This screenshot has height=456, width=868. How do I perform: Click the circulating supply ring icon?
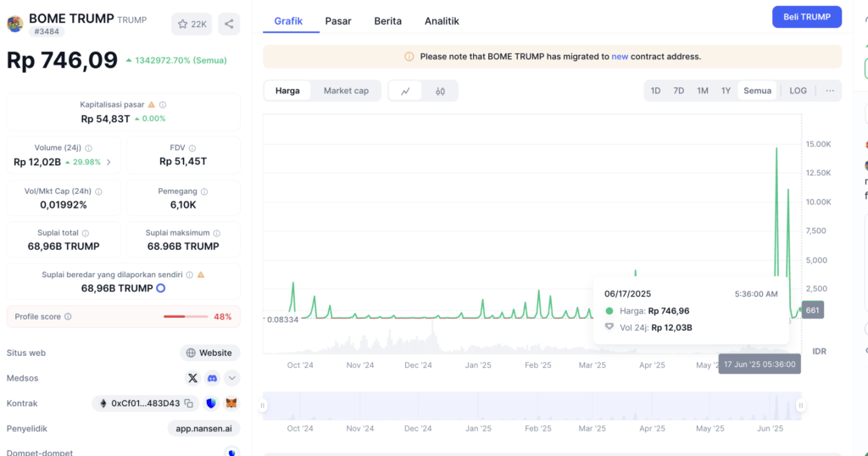pos(160,288)
